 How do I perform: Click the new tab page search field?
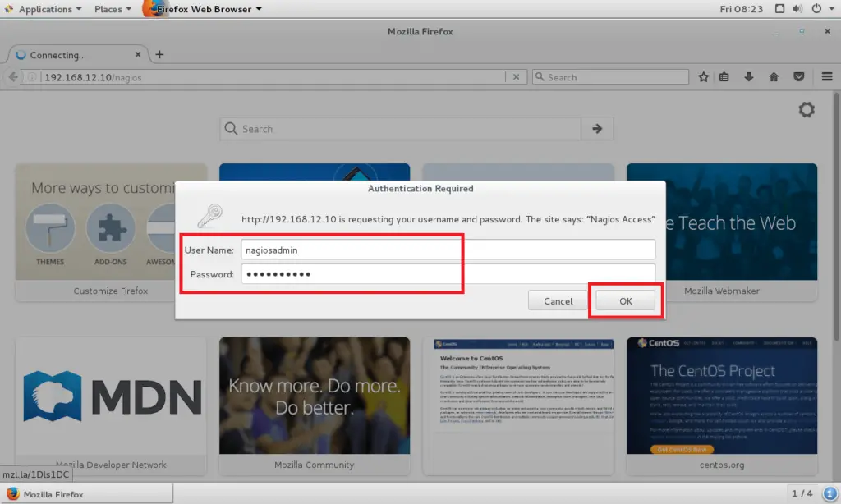[x=400, y=129]
